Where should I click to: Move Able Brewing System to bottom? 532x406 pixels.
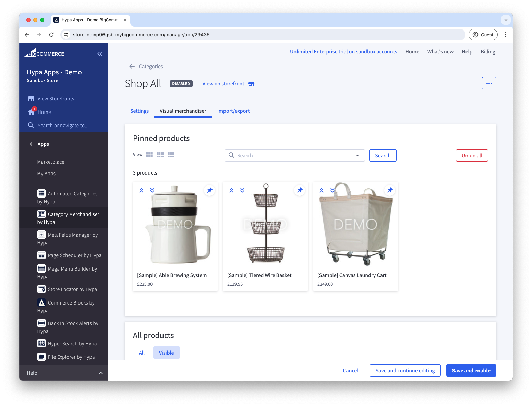click(x=152, y=190)
